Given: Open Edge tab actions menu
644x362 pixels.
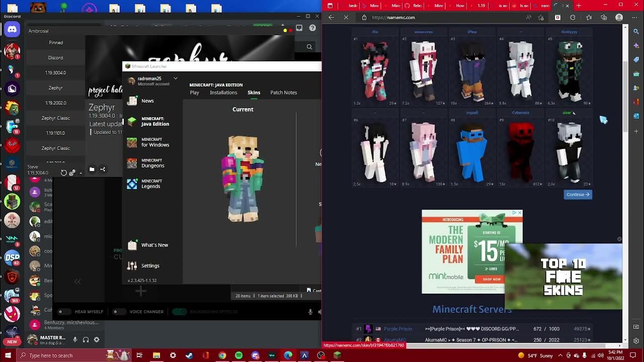Looking at the screenshot, I should point(330,6).
